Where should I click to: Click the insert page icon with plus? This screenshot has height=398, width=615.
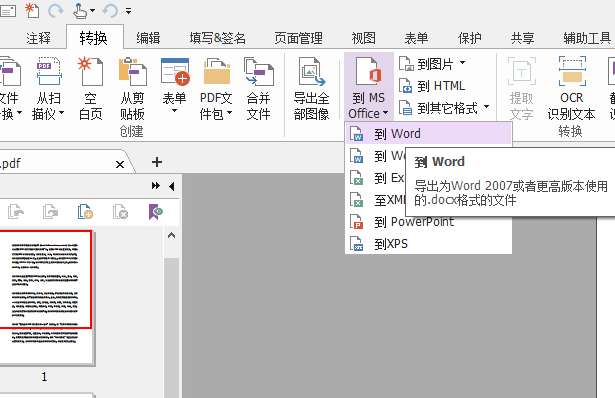(85, 212)
